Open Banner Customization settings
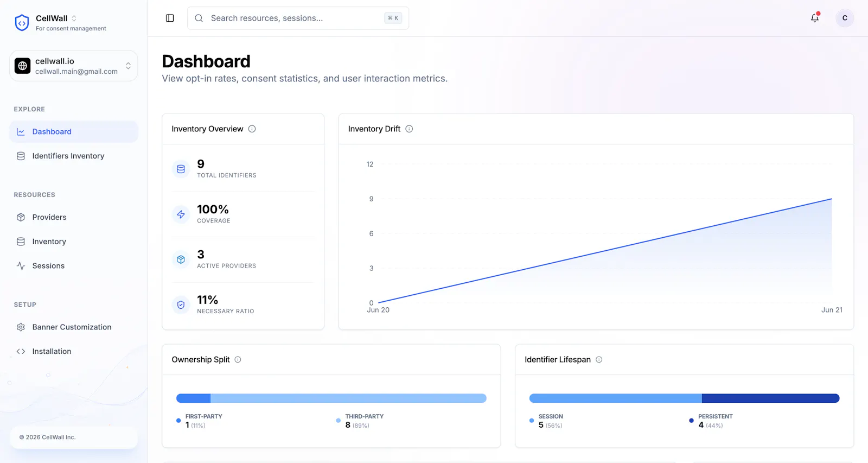The width and height of the screenshot is (868, 463). [x=74, y=327]
